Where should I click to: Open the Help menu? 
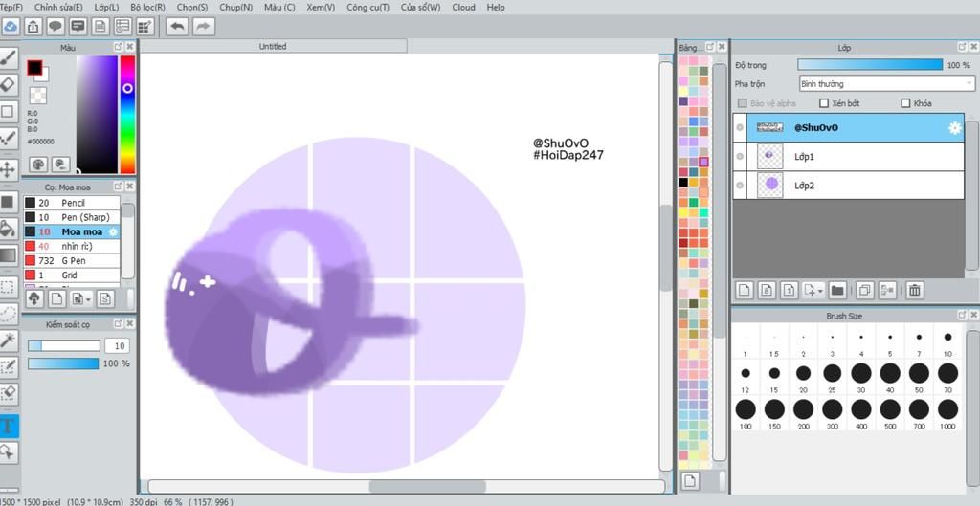point(496,8)
